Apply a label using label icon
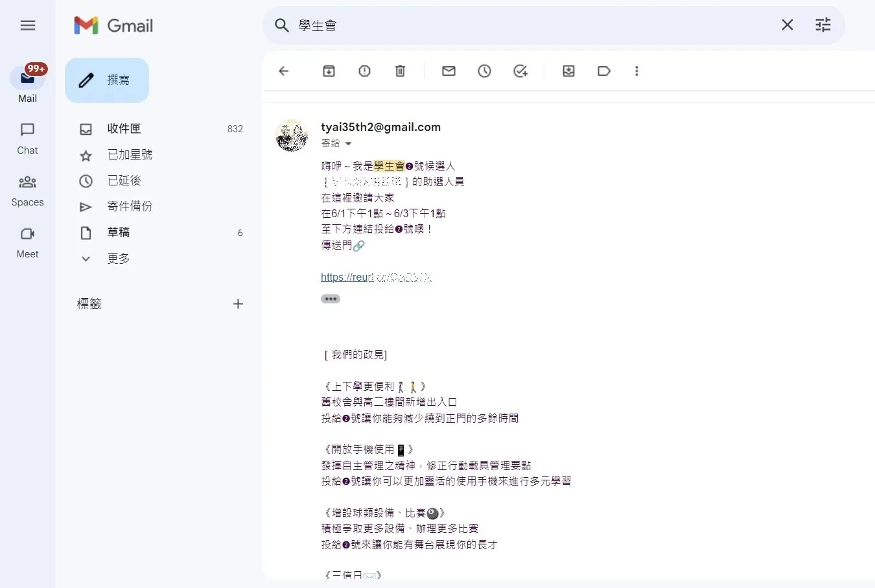This screenshot has height=588, width=875. pos(604,71)
